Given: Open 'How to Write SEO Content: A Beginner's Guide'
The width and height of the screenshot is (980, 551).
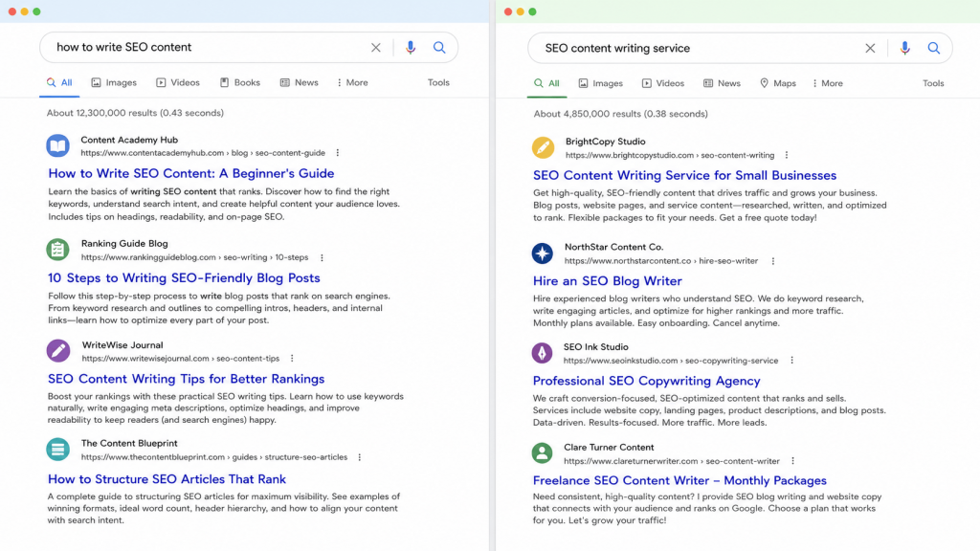Looking at the screenshot, I should (191, 173).
